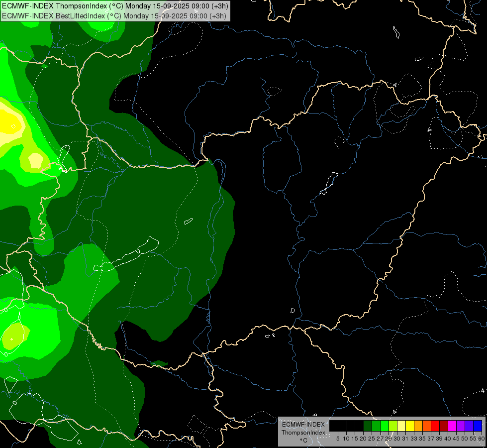Click the legend title "ECMWF-INDEX"
Image resolution: width=487 pixels, height=448 pixels.
303,425
